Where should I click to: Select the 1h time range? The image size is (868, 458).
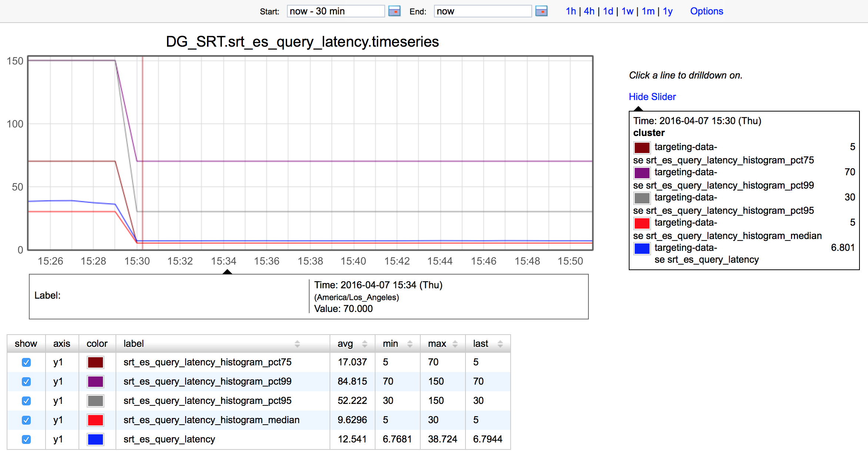coord(571,11)
